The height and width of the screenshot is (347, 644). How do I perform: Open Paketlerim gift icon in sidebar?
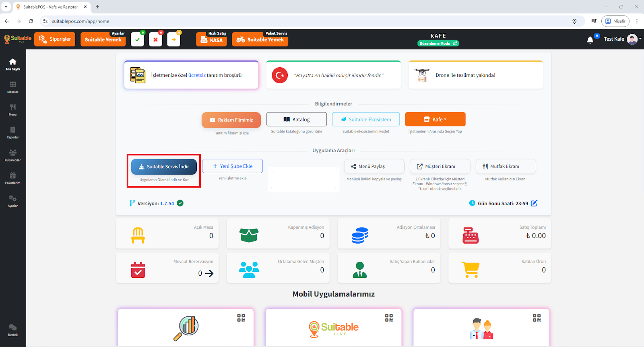(x=13, y=176)
